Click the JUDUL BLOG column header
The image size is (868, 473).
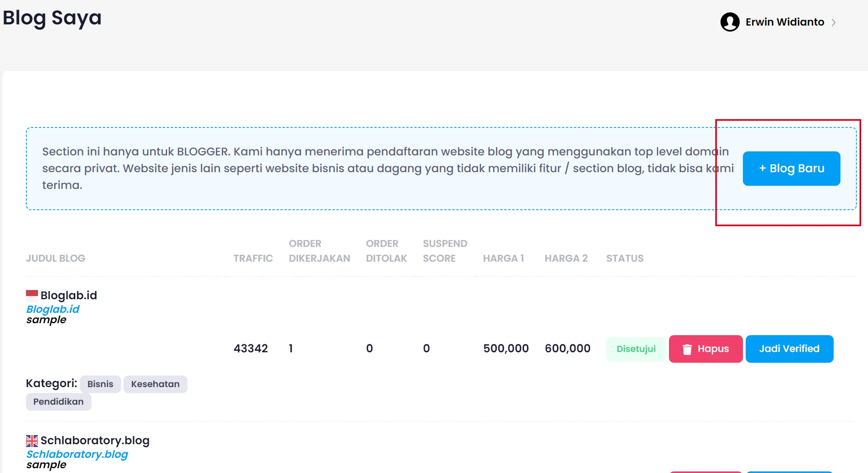click(56, 258)
